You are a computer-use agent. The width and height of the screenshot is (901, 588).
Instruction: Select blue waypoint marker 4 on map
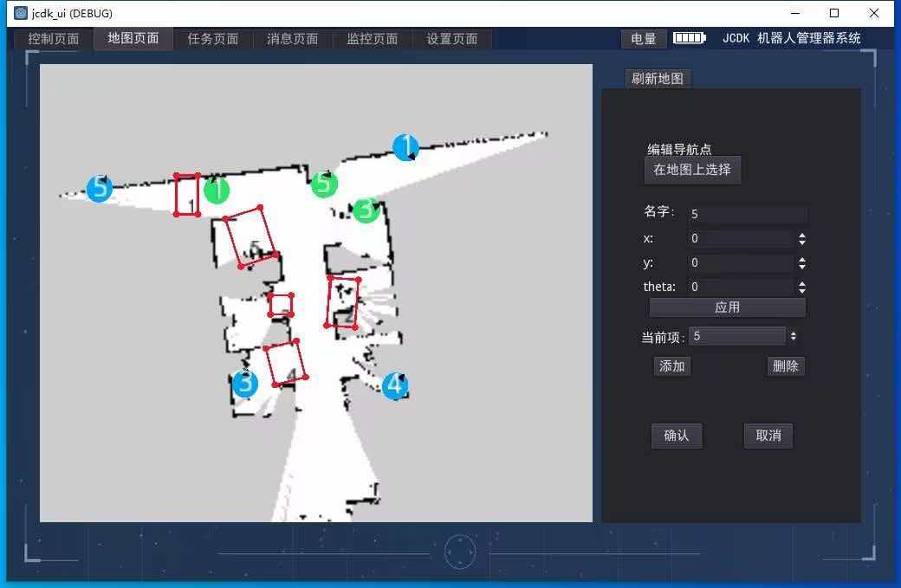point(395,385)
